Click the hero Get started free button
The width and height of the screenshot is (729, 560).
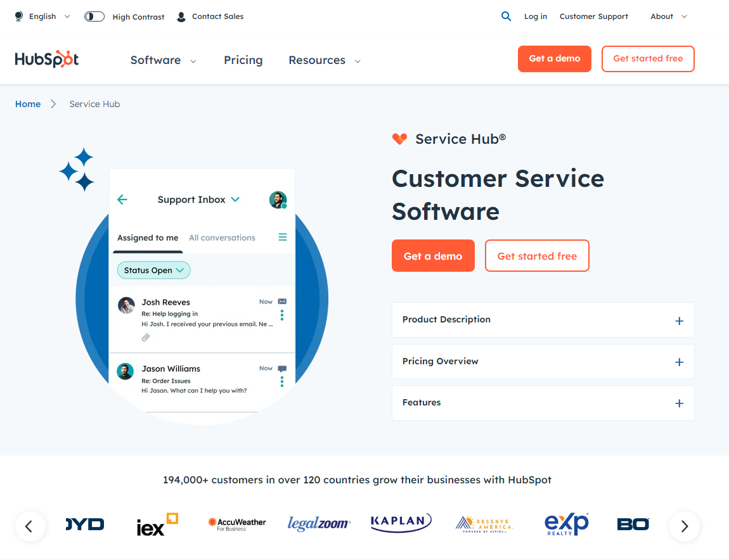tap(537, 255)
